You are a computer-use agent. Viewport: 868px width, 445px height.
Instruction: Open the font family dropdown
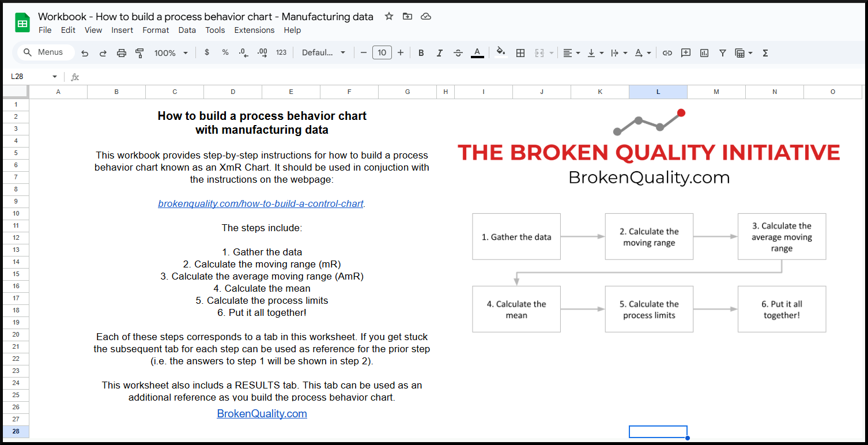point(323,52)
